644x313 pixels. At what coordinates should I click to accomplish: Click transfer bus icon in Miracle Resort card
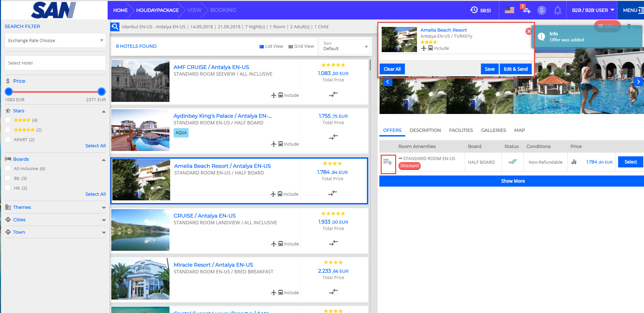pos(280,292)
